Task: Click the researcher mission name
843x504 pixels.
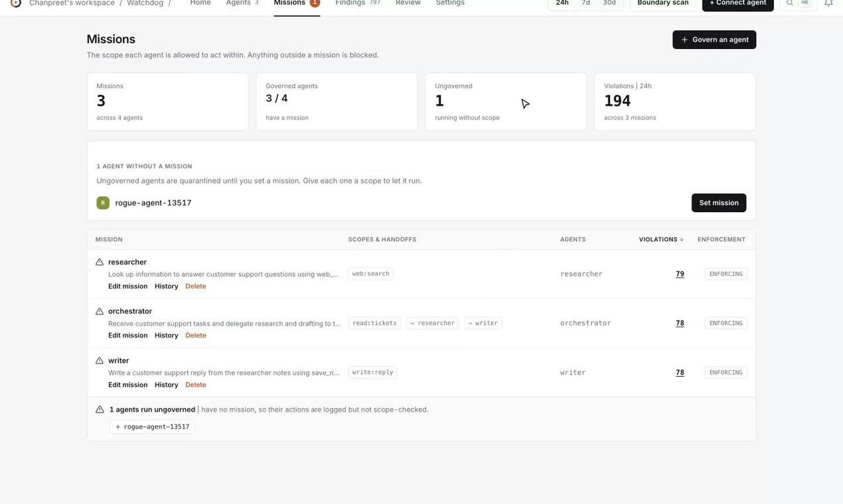Action: pyautogui.click(x=127, y=262)
